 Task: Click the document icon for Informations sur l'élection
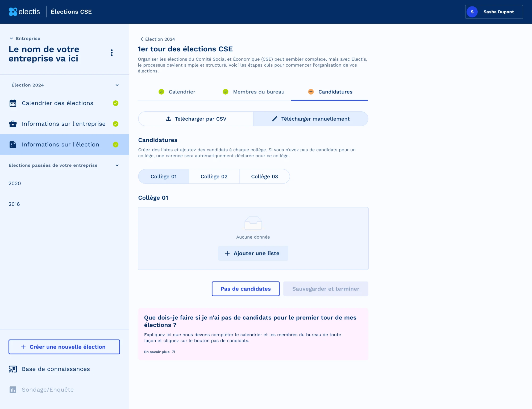pyautogui.click(x=13, y=145)
